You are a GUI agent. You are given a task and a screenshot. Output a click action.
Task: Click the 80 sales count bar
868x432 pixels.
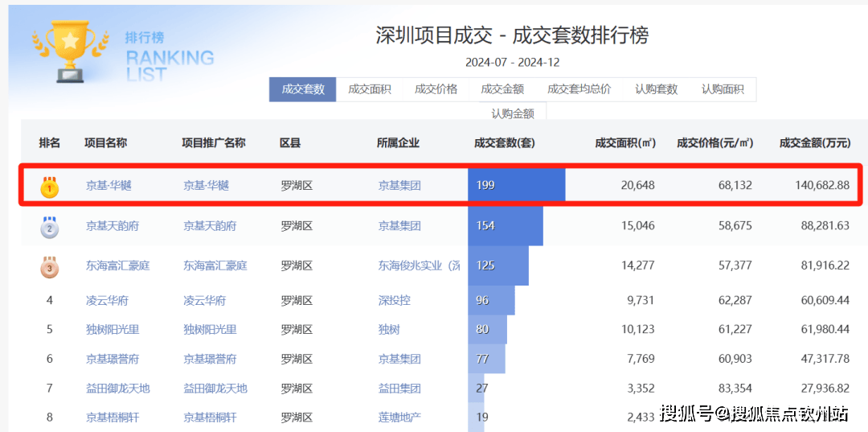[x=488, y=330]
